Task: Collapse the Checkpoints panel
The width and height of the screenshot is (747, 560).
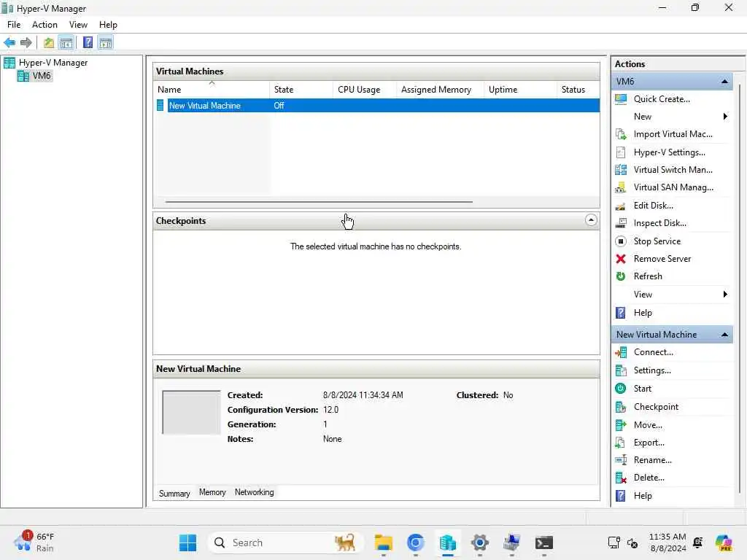Action: coord(591,220)
